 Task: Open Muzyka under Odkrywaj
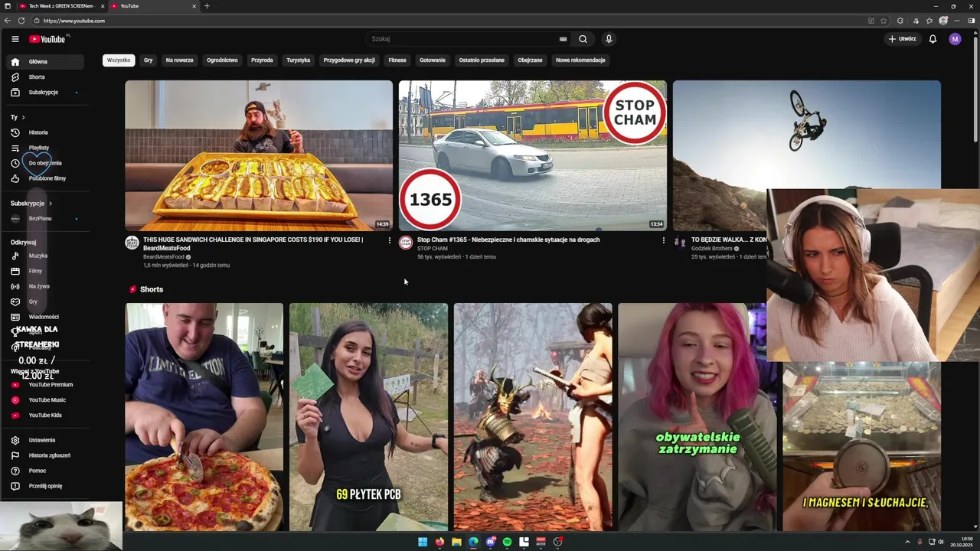[46, 256]
